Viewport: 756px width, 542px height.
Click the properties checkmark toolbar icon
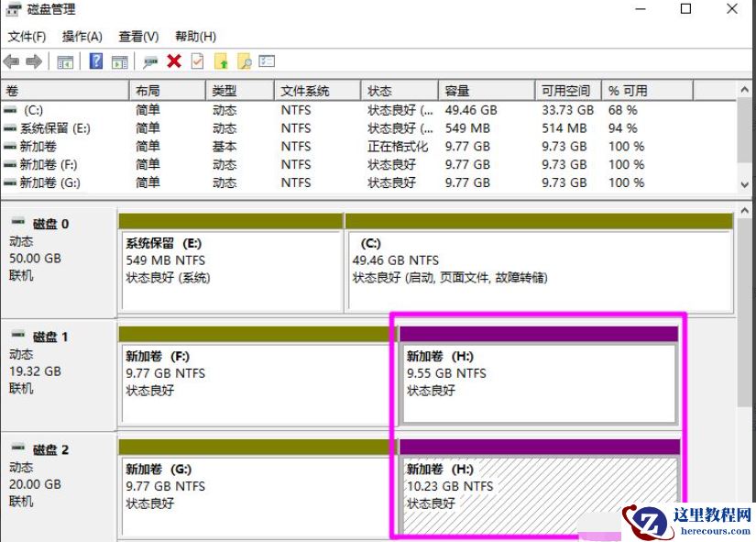point(195,62)
